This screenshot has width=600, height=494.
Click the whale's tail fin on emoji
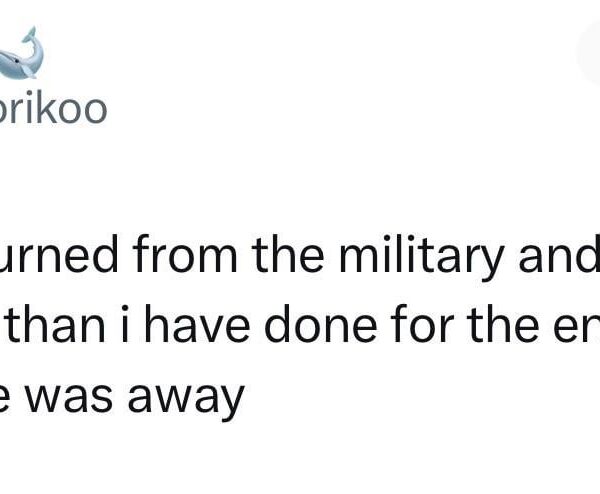click(30, 35)
